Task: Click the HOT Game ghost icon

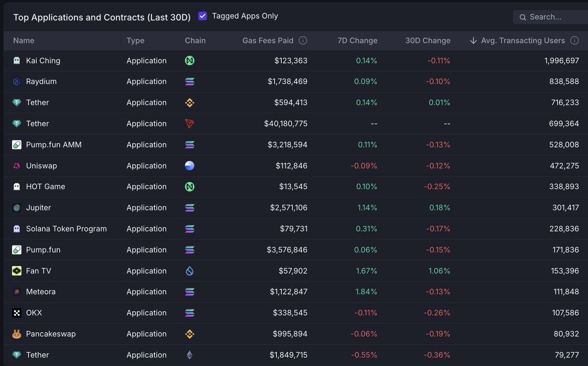Action: 17,187
